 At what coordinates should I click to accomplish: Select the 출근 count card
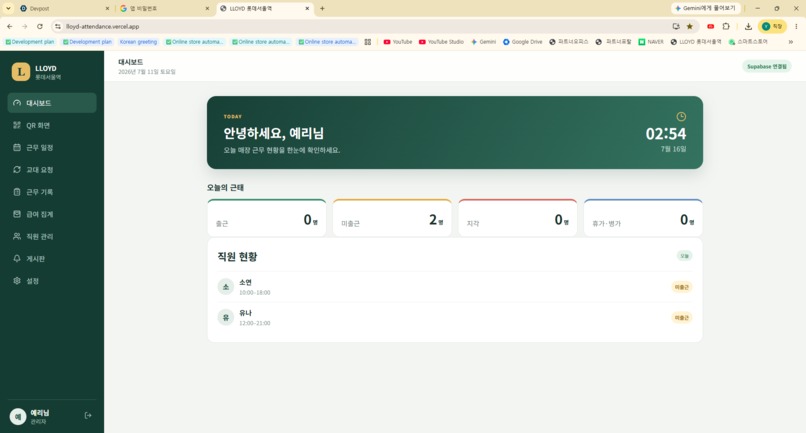coord(266,218)
